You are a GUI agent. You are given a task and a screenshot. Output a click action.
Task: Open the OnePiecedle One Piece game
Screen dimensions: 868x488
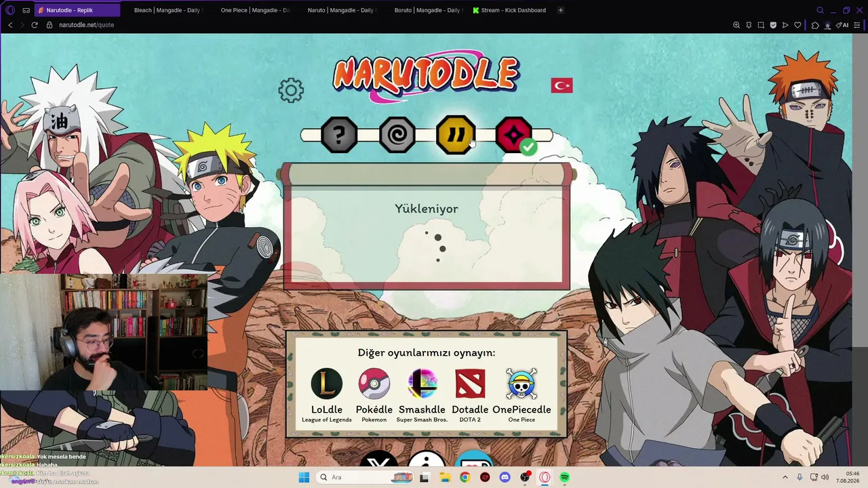[x=521, y=396]
